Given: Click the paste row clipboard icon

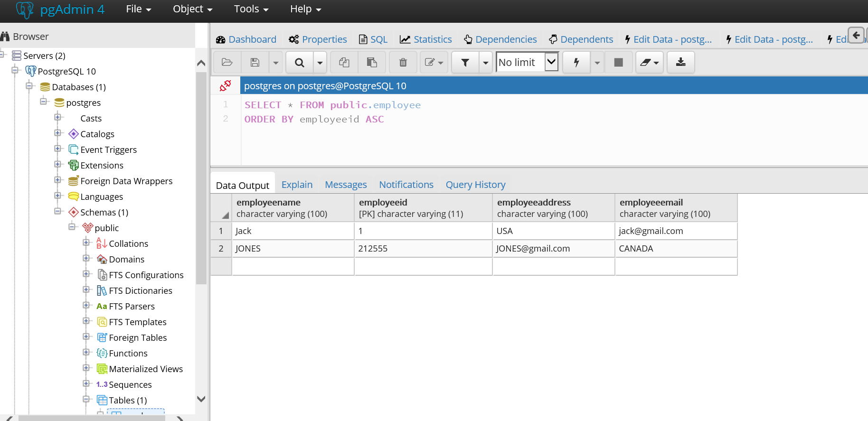Looking at the screenshot, I should coord(372,63).
